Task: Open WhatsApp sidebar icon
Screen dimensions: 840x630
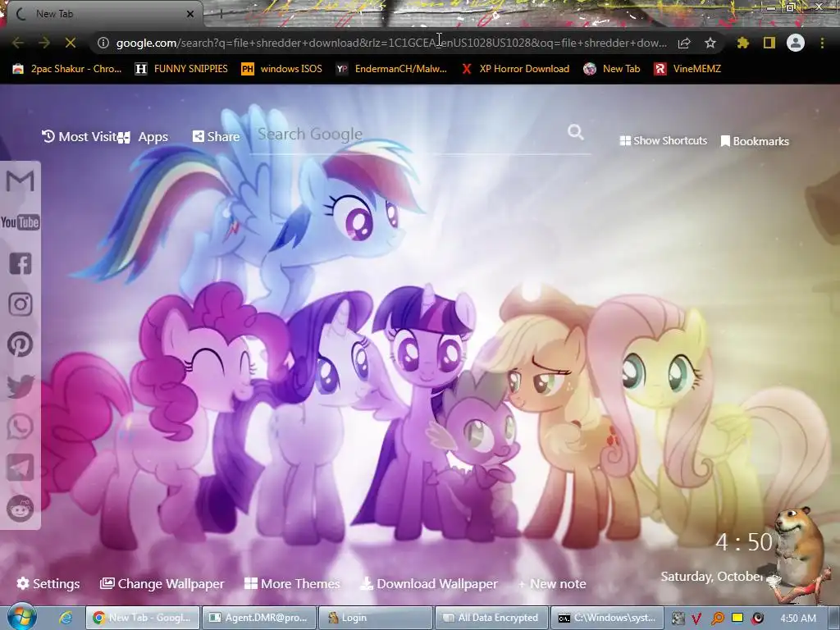Action: click(21, 427)
